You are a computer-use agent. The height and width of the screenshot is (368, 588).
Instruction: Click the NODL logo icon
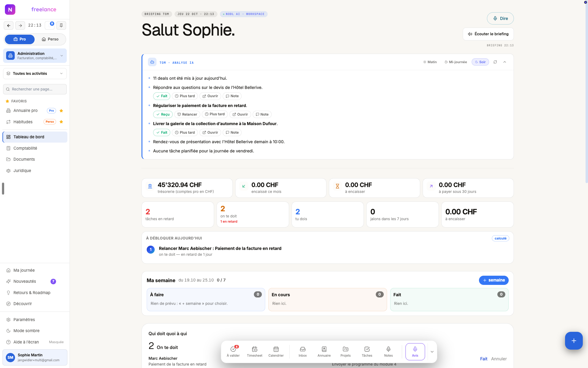click(10, 10)
